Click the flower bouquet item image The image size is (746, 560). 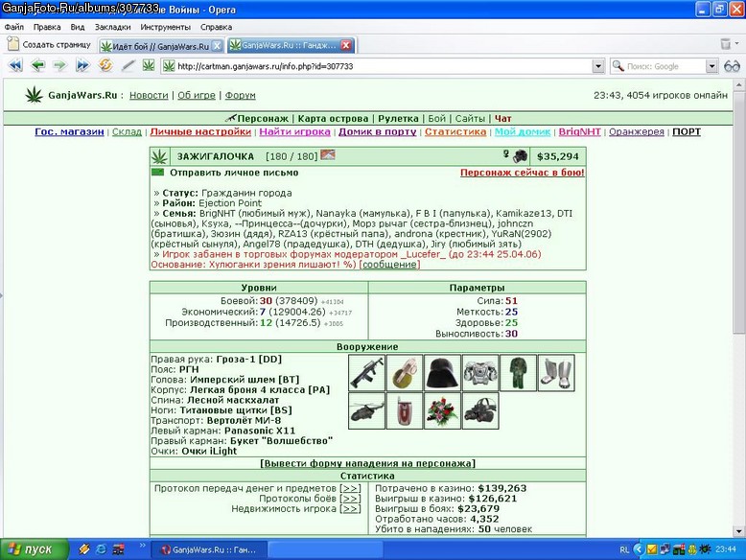(442, 411)
